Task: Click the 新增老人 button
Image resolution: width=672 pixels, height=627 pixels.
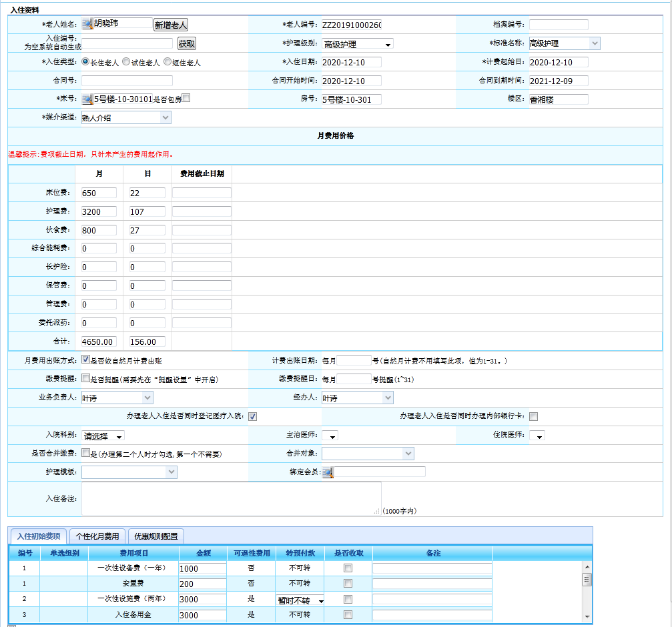Action: click(x=171, y=25)
